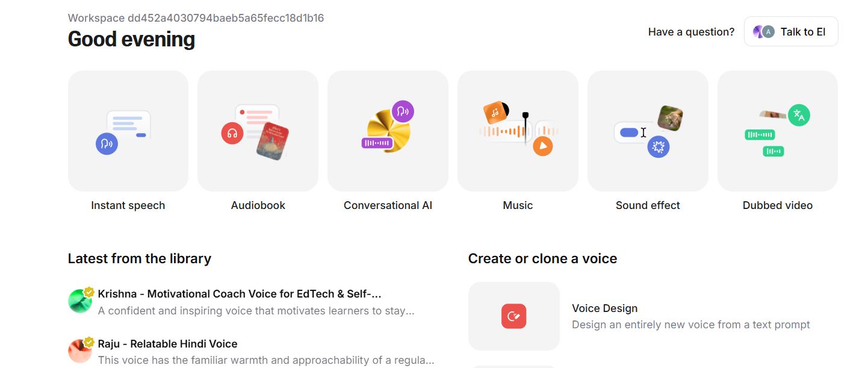Open the Music waveform icon card
Image resolution: width=868 pixels, height=368 pixels.
tap(518, 131)
